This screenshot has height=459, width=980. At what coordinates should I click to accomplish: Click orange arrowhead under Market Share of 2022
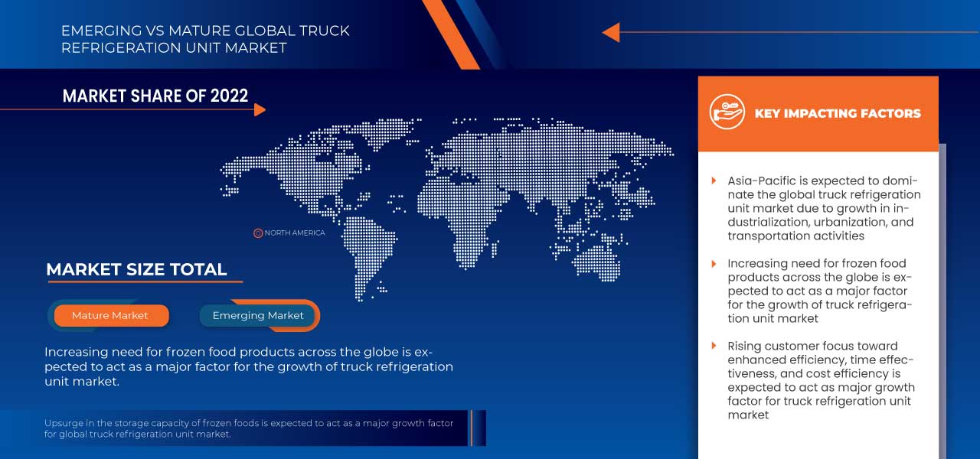pyautogui.click(x=260, y=110)
